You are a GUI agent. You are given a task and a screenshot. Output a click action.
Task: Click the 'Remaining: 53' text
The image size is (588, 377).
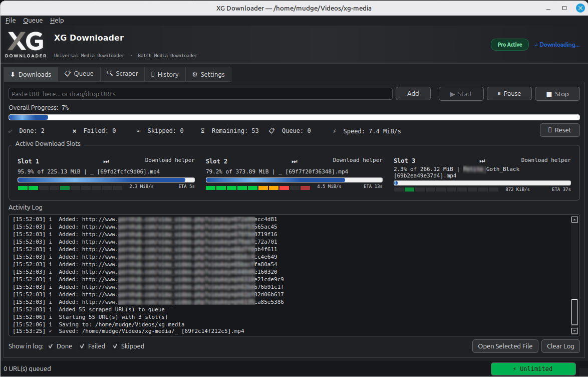pos(235,131)
